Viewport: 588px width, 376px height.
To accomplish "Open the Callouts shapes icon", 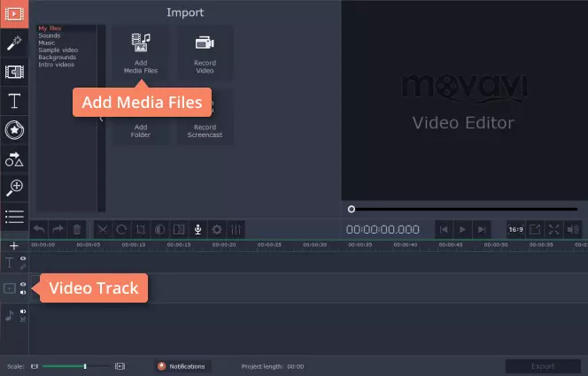I will click(14, 158).
